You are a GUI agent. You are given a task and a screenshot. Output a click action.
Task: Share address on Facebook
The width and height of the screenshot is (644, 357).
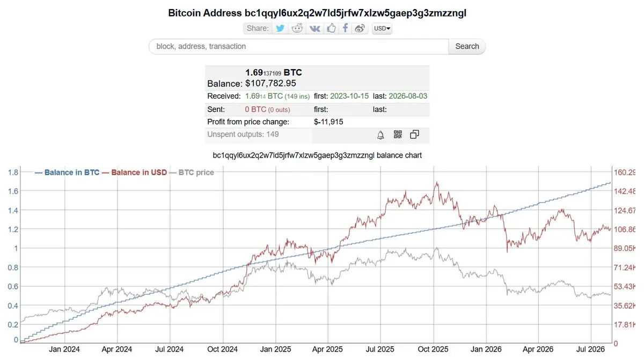tap(345, 28)
